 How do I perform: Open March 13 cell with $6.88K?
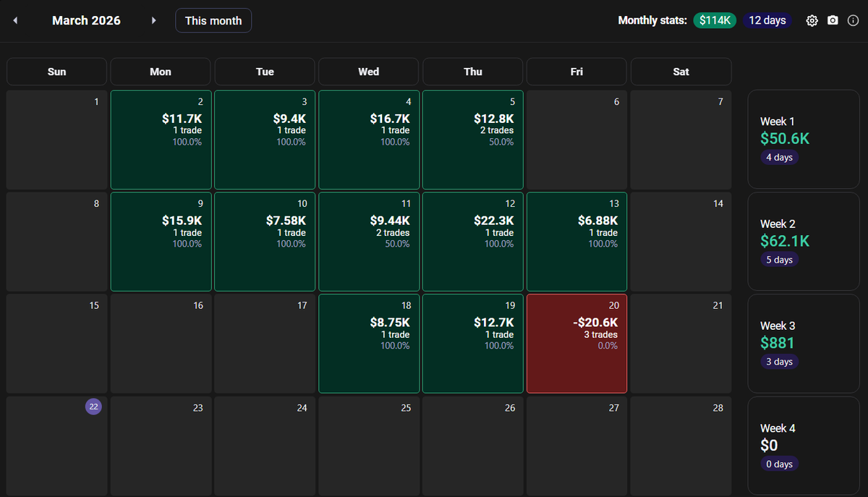click(576, 242)
